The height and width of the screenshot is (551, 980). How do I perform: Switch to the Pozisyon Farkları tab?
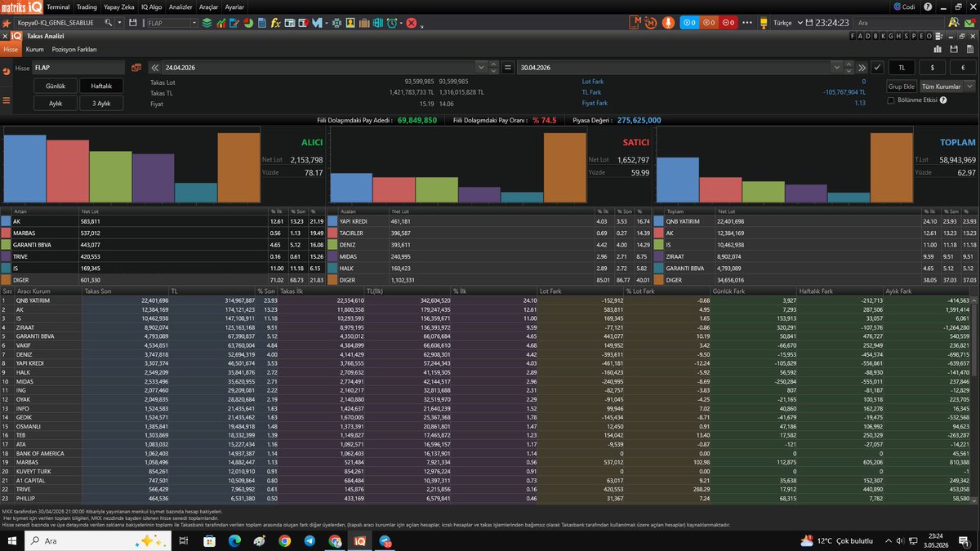point(74,50)
